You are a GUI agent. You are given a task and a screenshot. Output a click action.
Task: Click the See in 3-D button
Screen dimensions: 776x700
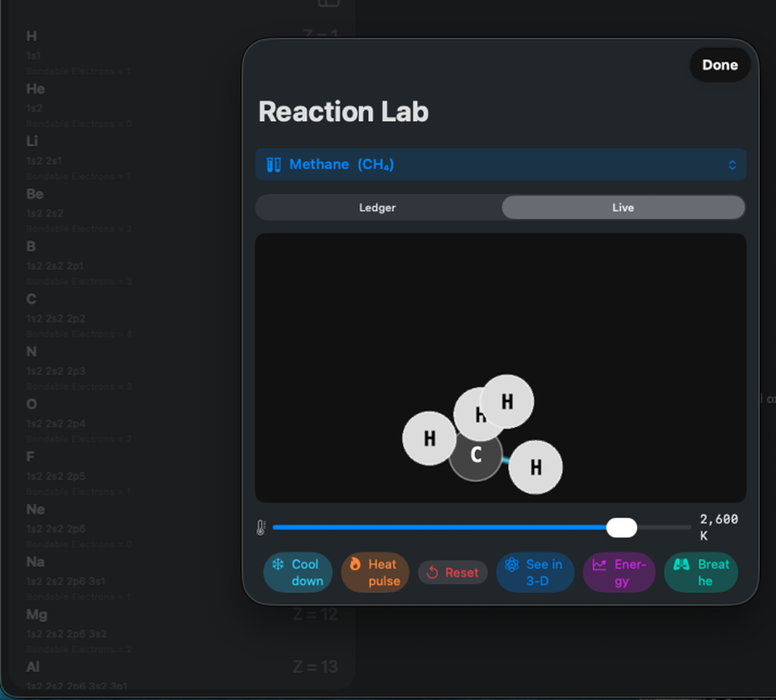[535, 573]
